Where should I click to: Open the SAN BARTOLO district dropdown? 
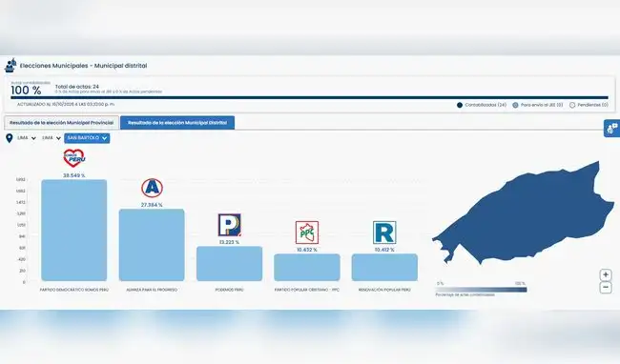pos(87,138)
